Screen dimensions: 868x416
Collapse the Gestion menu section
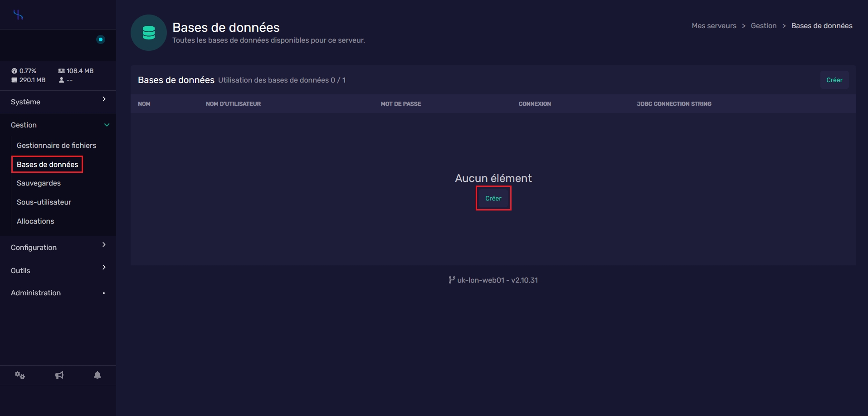pos(58,125)
